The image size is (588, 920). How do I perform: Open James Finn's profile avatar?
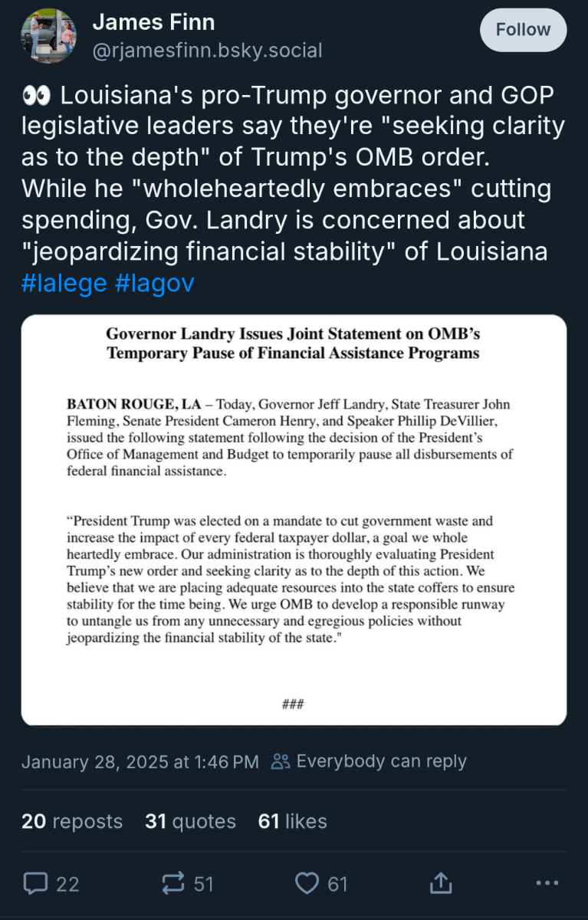point(48,35)
